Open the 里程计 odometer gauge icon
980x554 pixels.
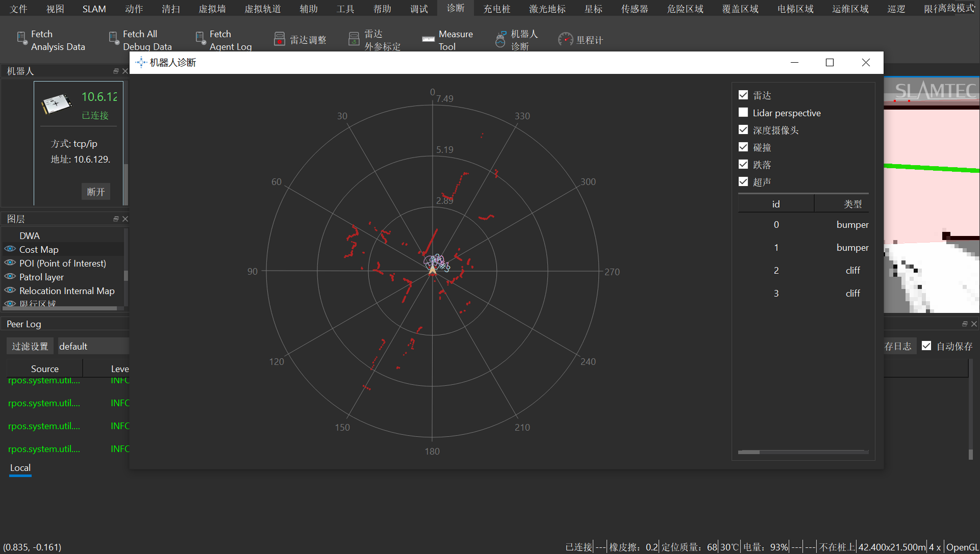click(565, 39)
